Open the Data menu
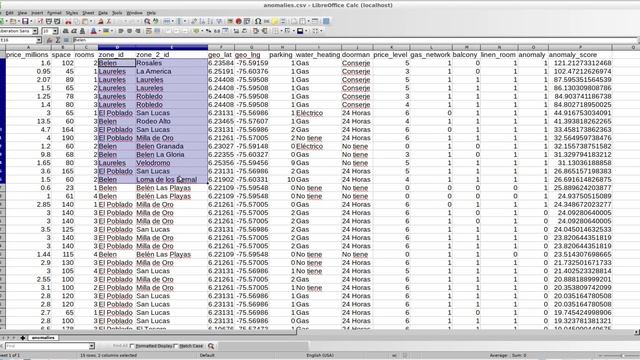Viewport: 640px width, 360px height. click(x=103, y=13)
